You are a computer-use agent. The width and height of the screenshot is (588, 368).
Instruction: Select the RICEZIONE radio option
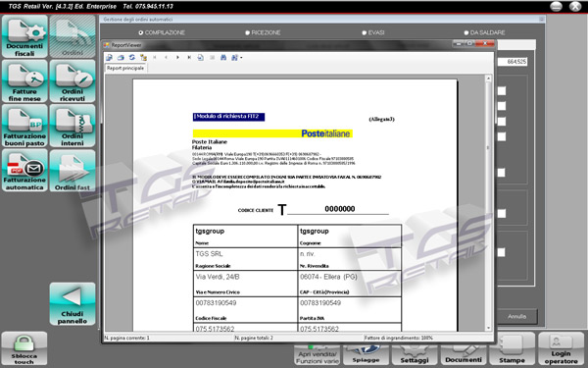tap(263, 32)
